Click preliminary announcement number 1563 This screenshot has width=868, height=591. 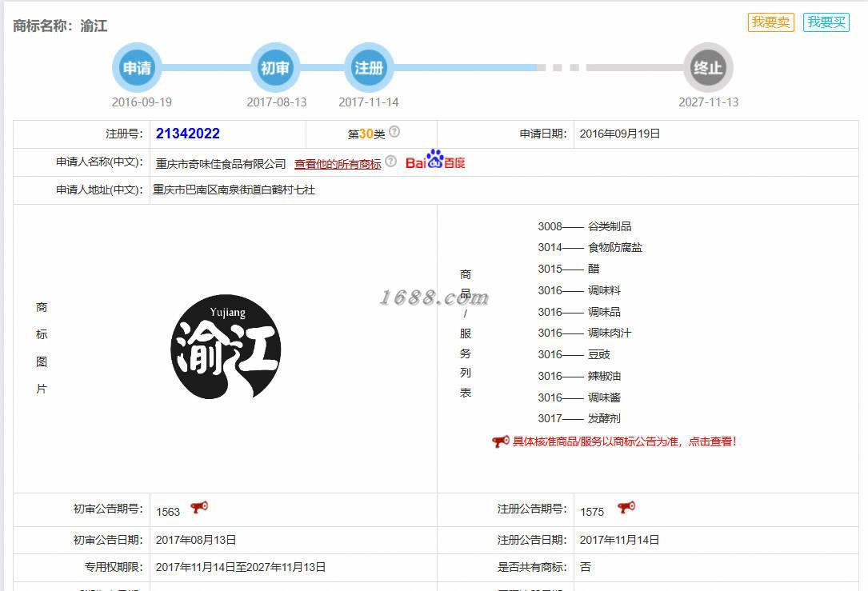point(168,512)
